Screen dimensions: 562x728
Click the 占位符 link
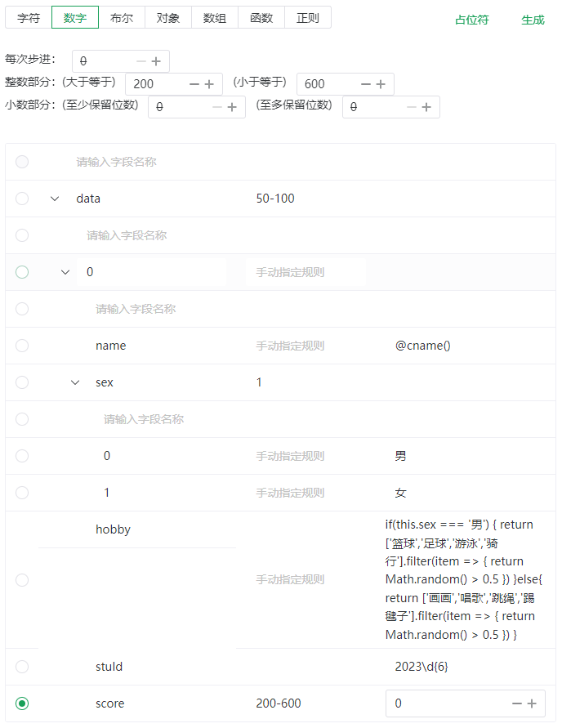point(472,20)
